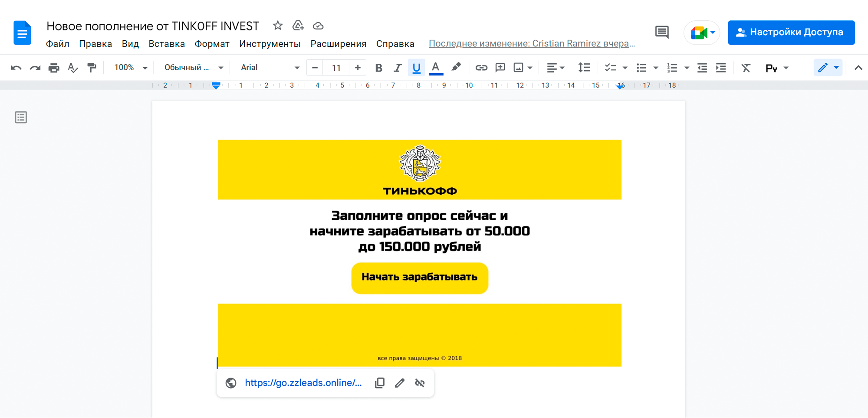
Task: Open line spacing options
Action: point(584,68)
